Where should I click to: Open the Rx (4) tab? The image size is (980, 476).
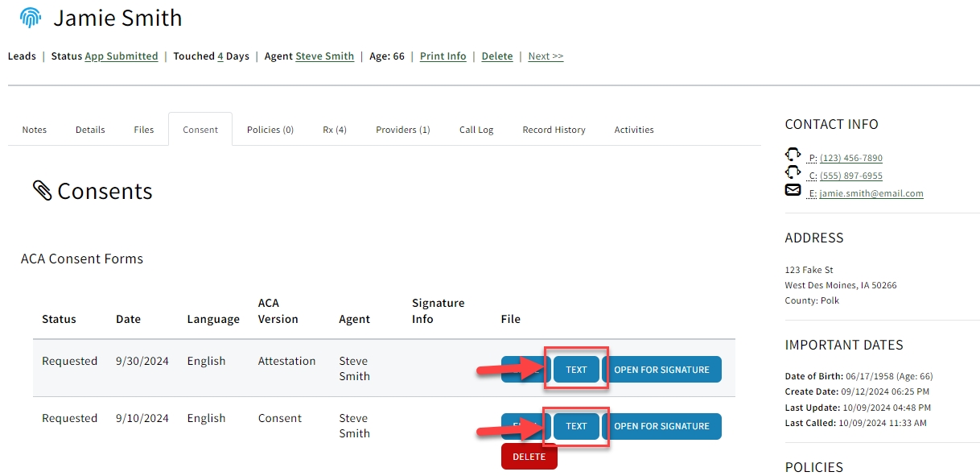(x=334, y=129)
